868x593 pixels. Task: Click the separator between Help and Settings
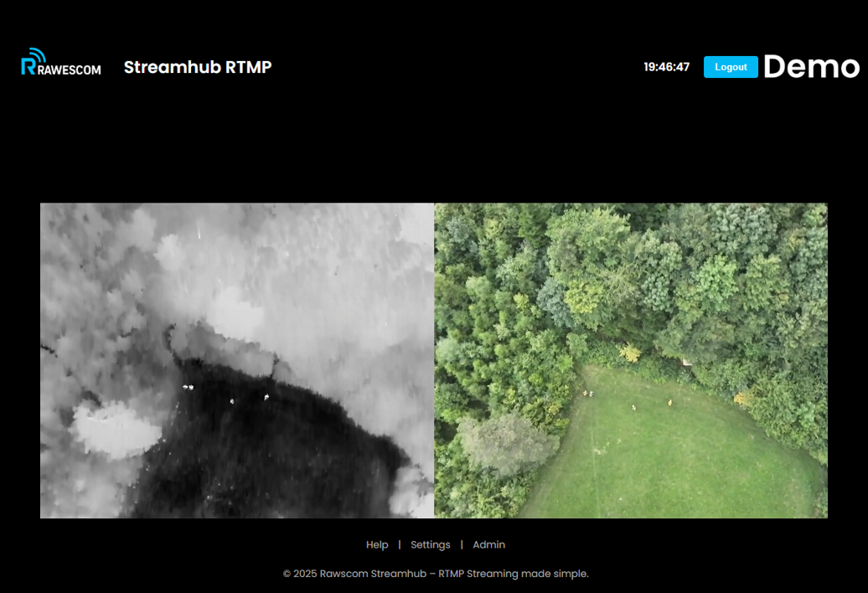coord(400,544)
